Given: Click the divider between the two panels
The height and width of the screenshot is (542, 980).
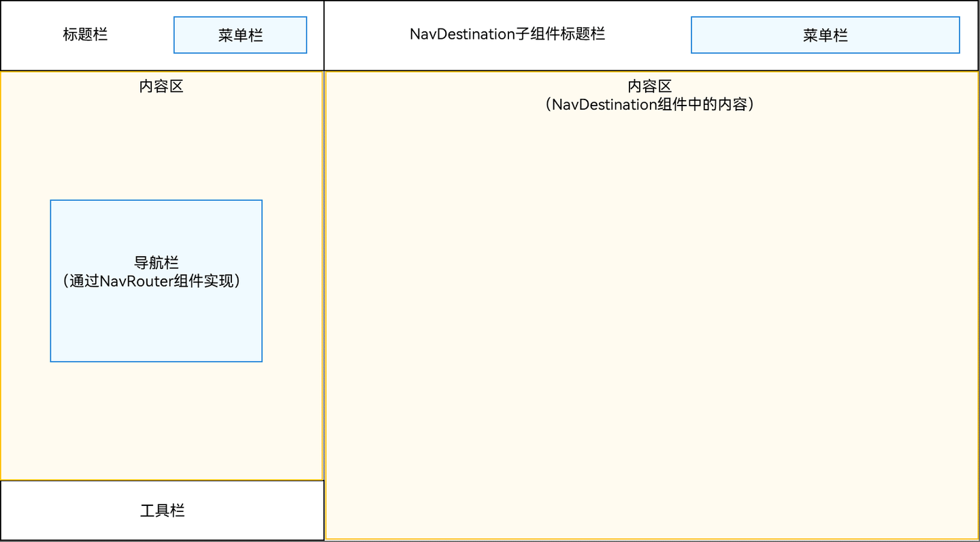Looking at the screenshot, I should pos(324,272).
